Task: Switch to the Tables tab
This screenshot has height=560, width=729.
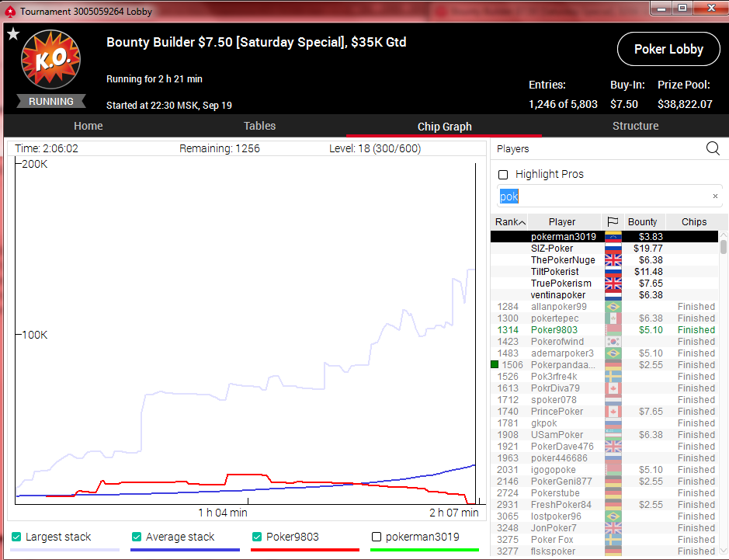Action: point(260,126)
